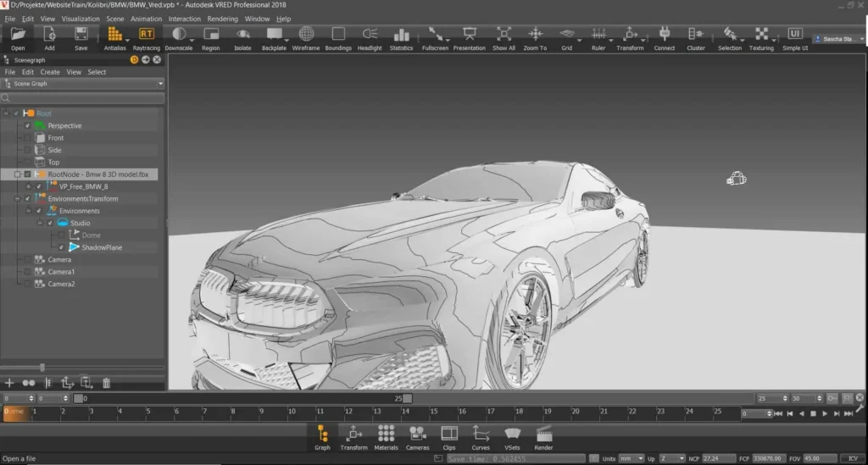Open the Scenegraph Select menu
This screenshot has width=868, height=465.
pos(97,72)
